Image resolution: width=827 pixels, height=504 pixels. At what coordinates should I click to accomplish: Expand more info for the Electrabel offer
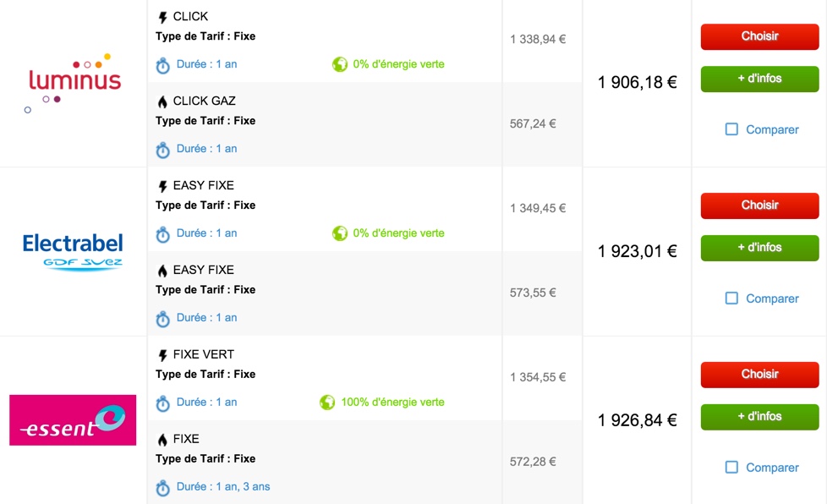coord(759,248)
